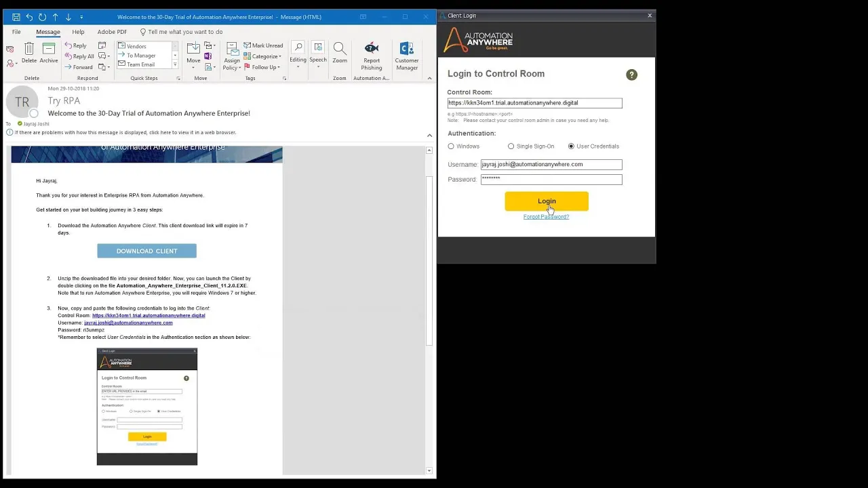Mark the message as unread
This screenshot has width=868, height=488.
click(x=263, y=45)
